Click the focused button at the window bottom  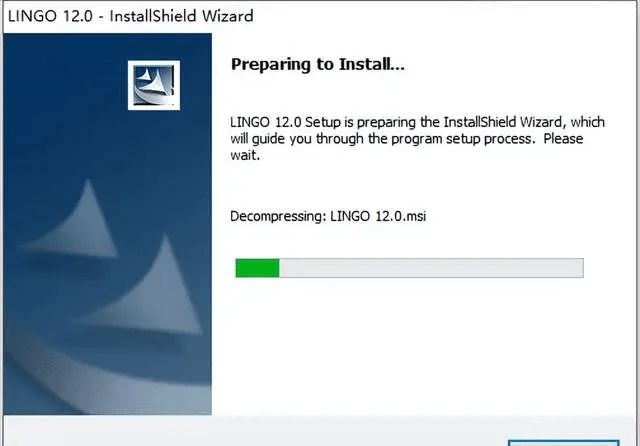564,443
